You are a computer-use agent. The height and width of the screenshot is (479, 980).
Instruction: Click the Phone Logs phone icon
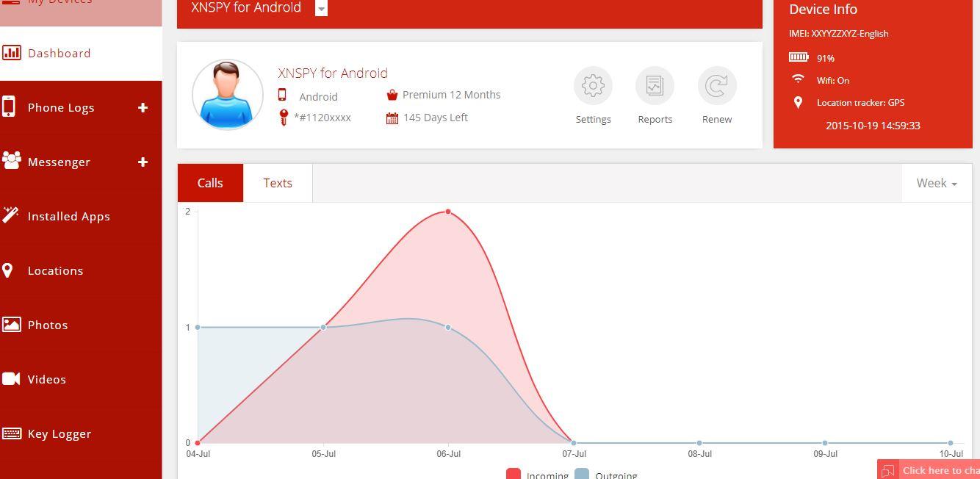[x=9, y=107]
